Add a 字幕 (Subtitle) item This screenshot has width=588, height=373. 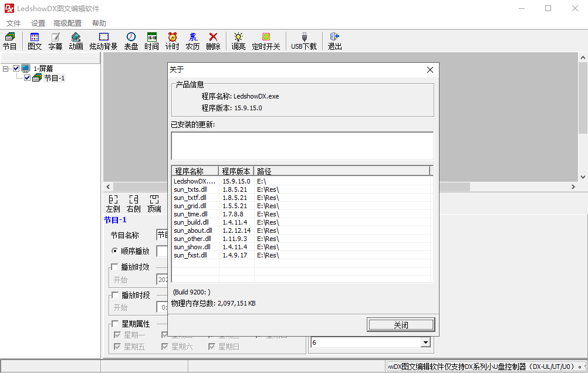click(55, 40)
